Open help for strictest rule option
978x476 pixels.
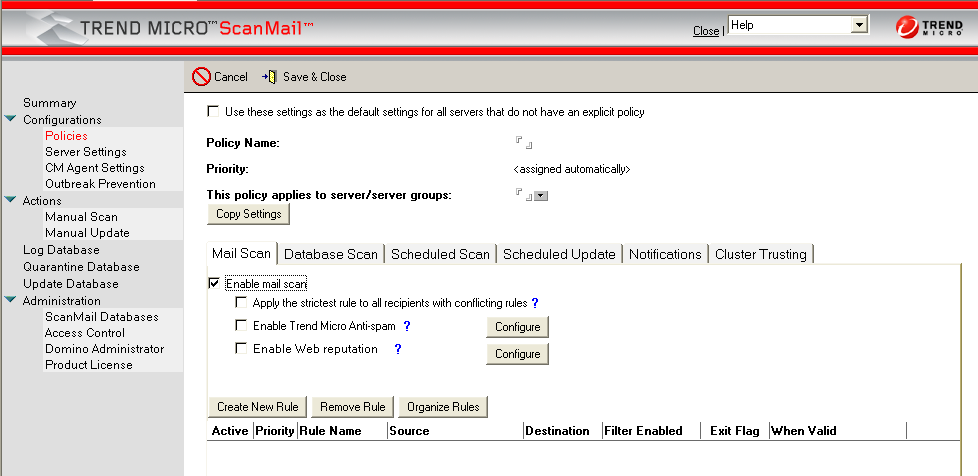(535, 302)
